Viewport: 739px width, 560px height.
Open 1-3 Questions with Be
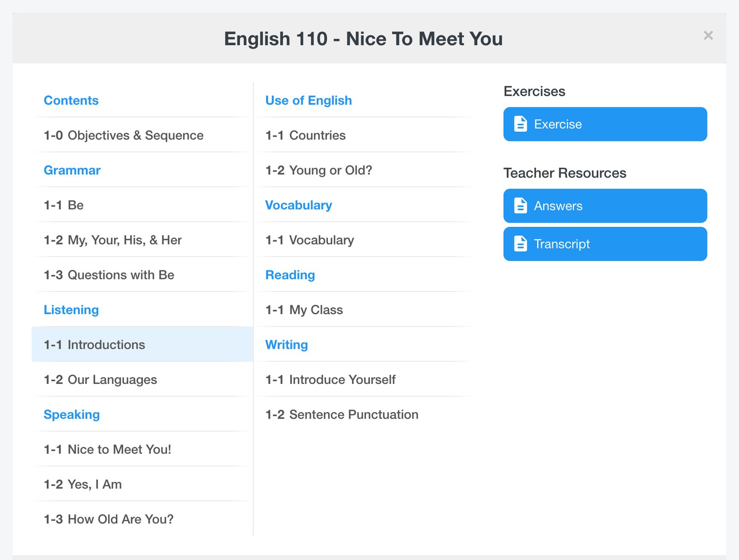click(142, 274)
